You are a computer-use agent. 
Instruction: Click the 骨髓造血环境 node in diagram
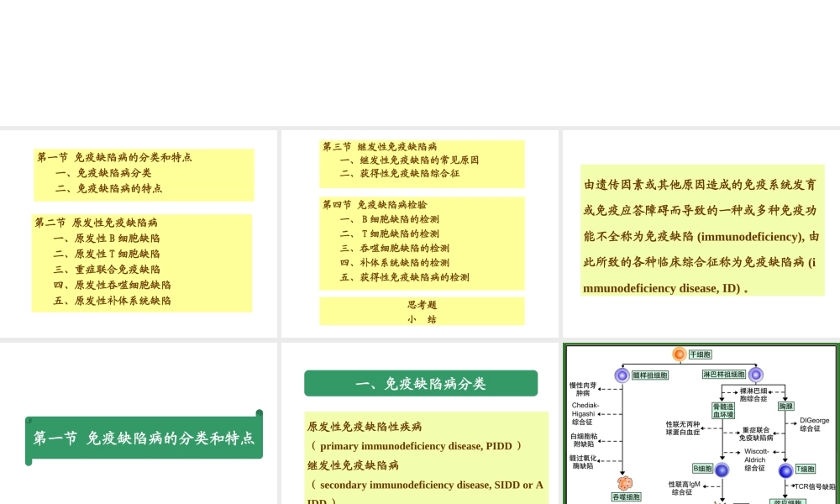722,410
